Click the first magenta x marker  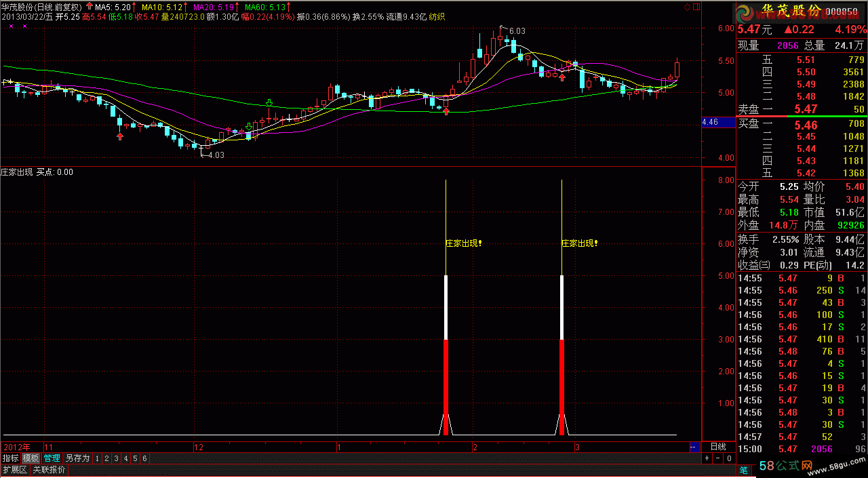(11, 26)
